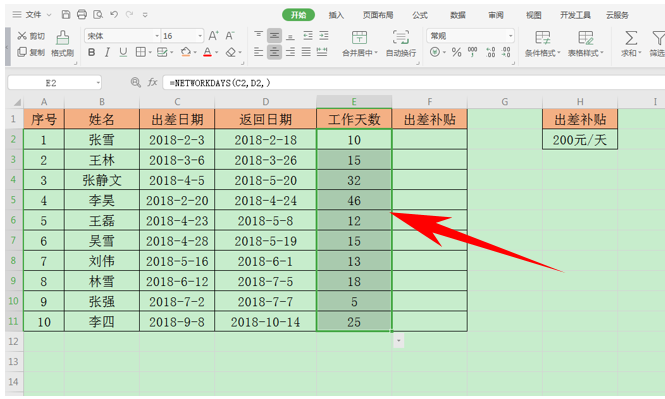Click the Sum (求和) sigma button

tap(631, 44)
